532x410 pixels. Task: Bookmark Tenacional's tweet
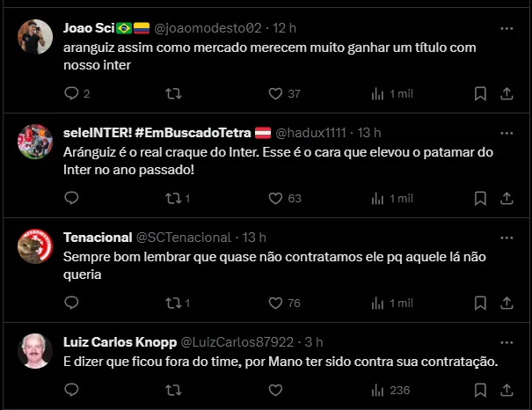point(480,303)
